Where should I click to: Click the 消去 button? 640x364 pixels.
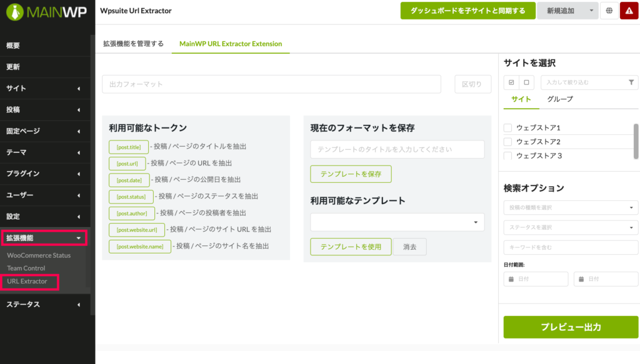point(410,247)
